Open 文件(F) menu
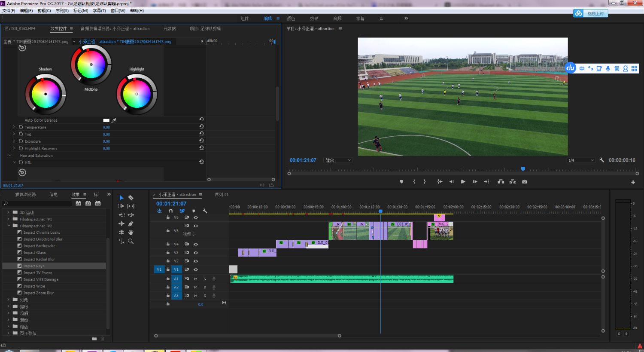Viewport: 644px width, 352px height. [9, 11]
